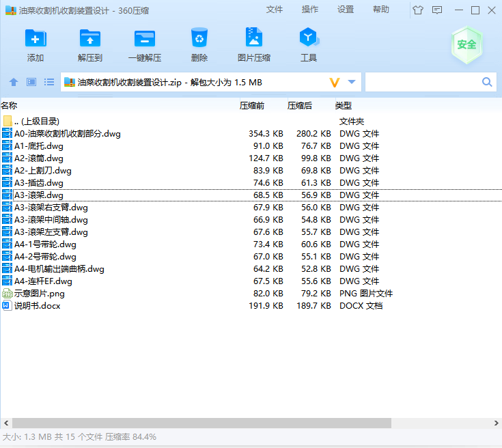Viewport: 502px width, 448px height.
Task: Select the 示意图片.png file name
Action: [x=40, y=294]
